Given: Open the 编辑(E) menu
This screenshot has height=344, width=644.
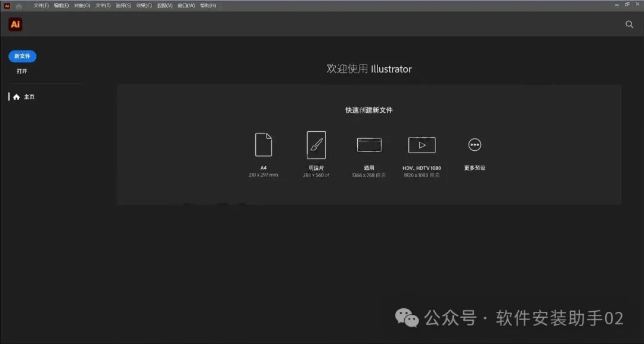Looking at the screenshot, I should 61,6.
